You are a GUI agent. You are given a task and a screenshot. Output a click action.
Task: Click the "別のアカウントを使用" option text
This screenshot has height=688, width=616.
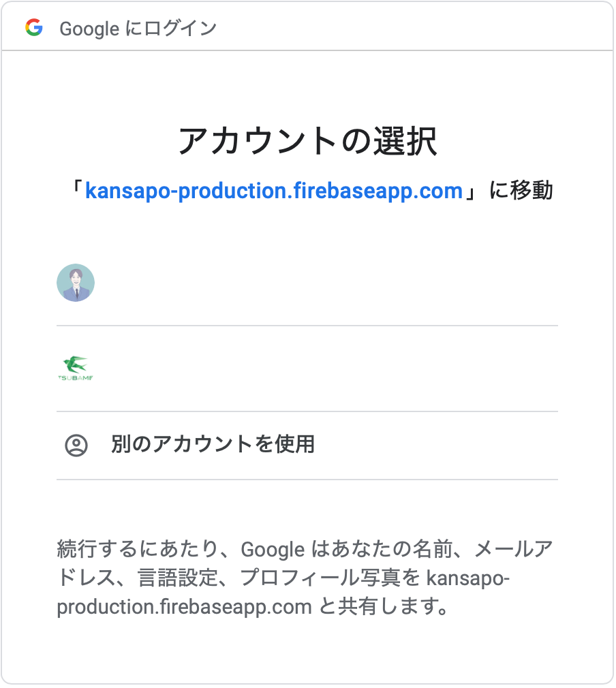pyautogui.click(x=213, y=445)
